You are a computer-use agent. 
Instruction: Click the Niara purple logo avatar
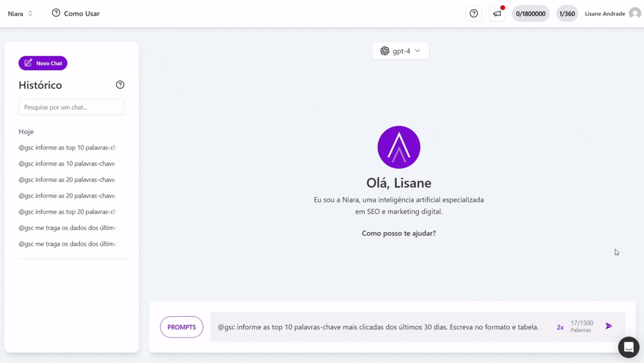399,147
